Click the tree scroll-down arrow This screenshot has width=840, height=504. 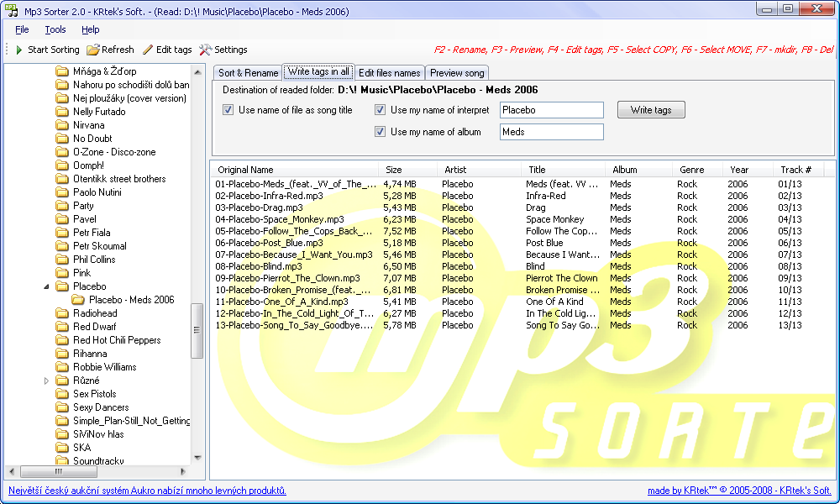pyautogui.click(x=197, y=458)
